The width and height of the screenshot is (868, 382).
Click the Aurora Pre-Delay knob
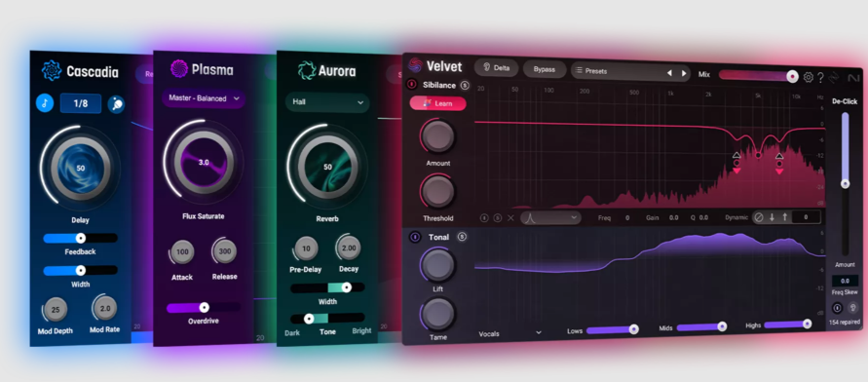coord(306,248)
